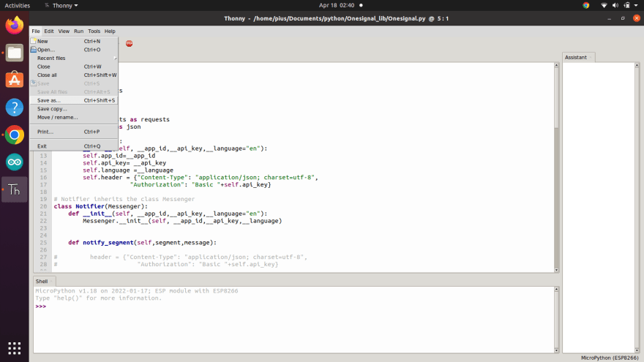Choose Save copy... from the File menu
The image size is (644, 362).
[x=74, y=109]
